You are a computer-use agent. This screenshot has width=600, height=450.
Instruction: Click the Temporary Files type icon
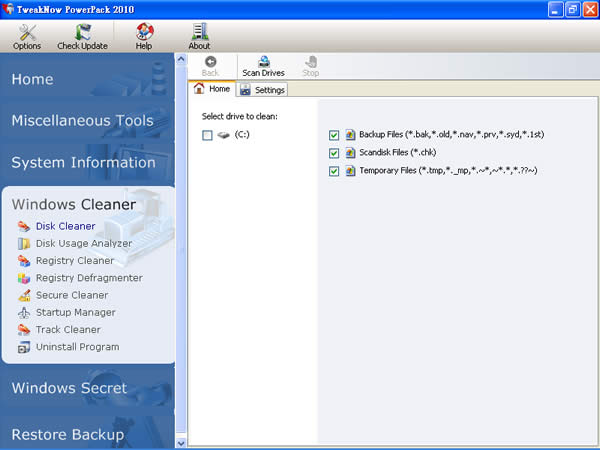350,171
